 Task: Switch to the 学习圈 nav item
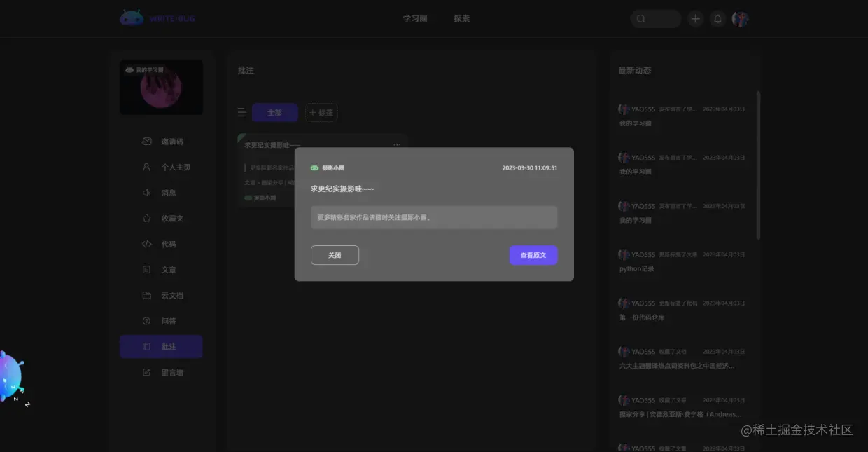click(415, 18)
